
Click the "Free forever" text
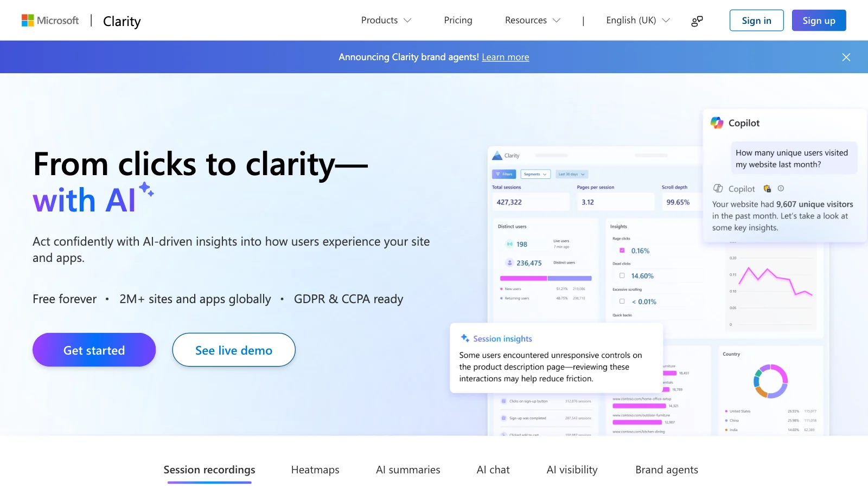click(65, 299)
